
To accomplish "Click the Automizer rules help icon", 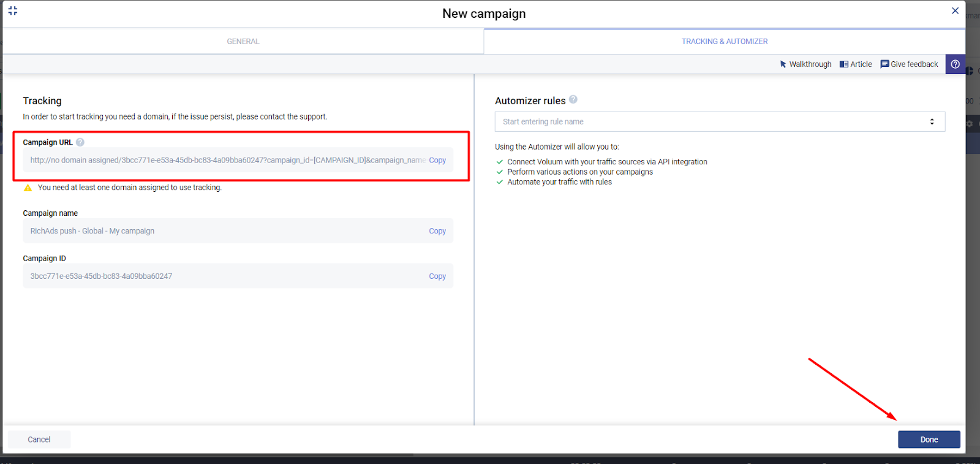I will click(573, 99).
